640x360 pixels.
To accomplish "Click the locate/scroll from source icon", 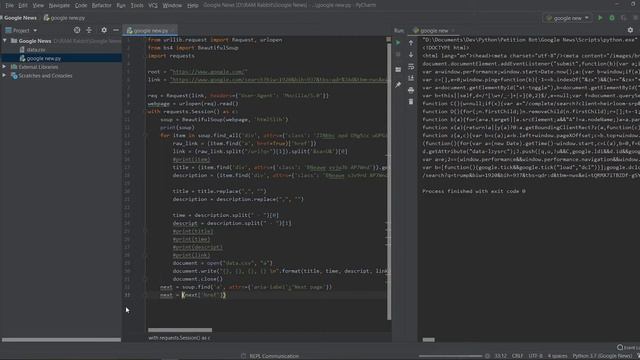I will click(x=77, y=30).
